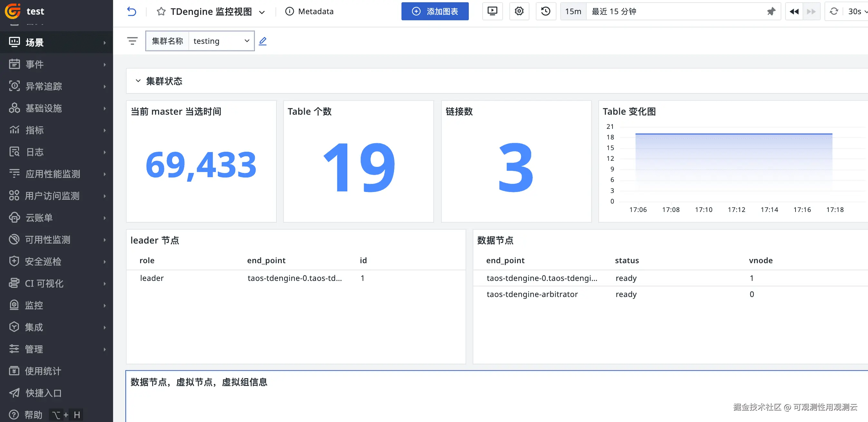
Task: Open the 云账单 icon
Action: coord(14,217)
